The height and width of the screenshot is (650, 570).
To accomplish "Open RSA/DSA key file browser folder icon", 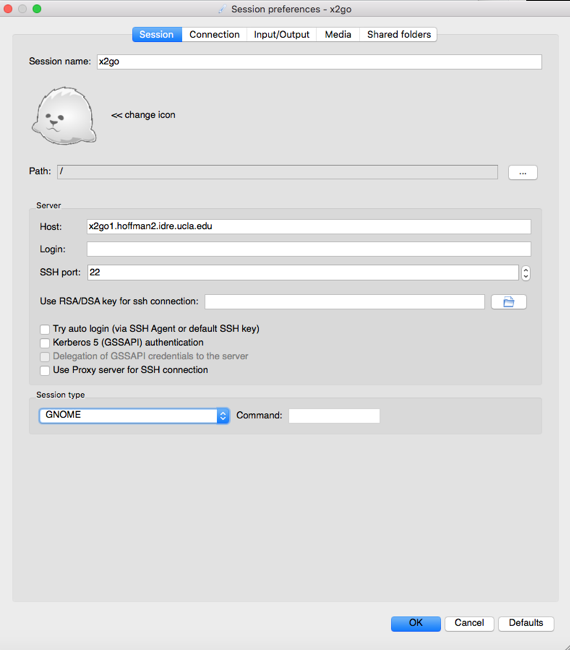I will point(509,302).
